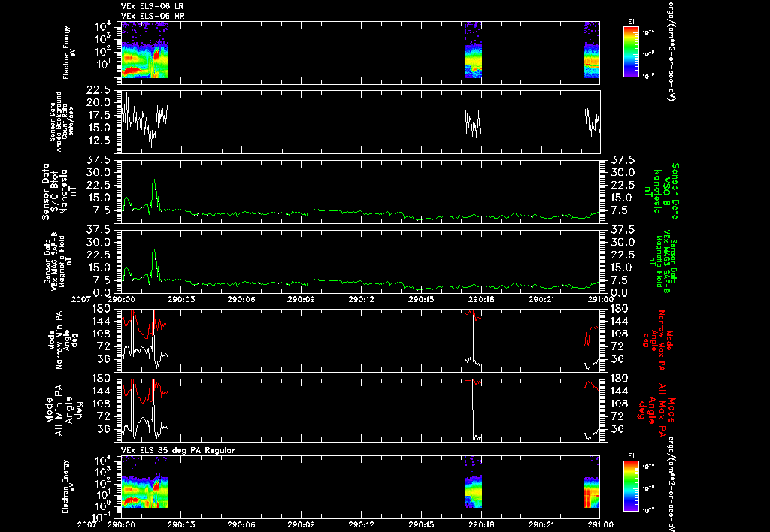Viewport: 770px width, 532px height.
Task: Click '290:03' on the bottom time axis
Action: [181, 524]
